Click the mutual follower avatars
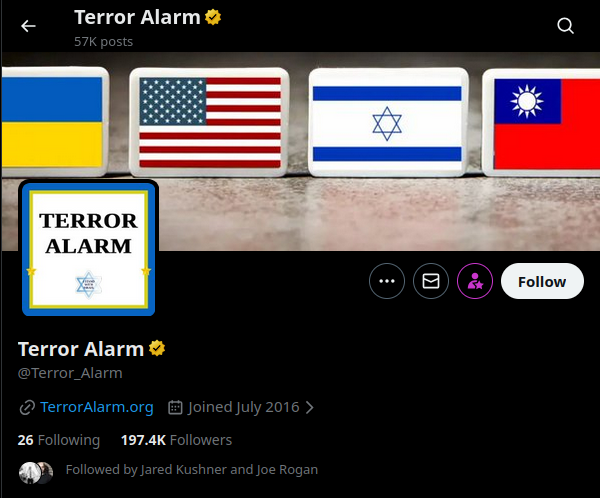600x498 pixels. point(36,473)
